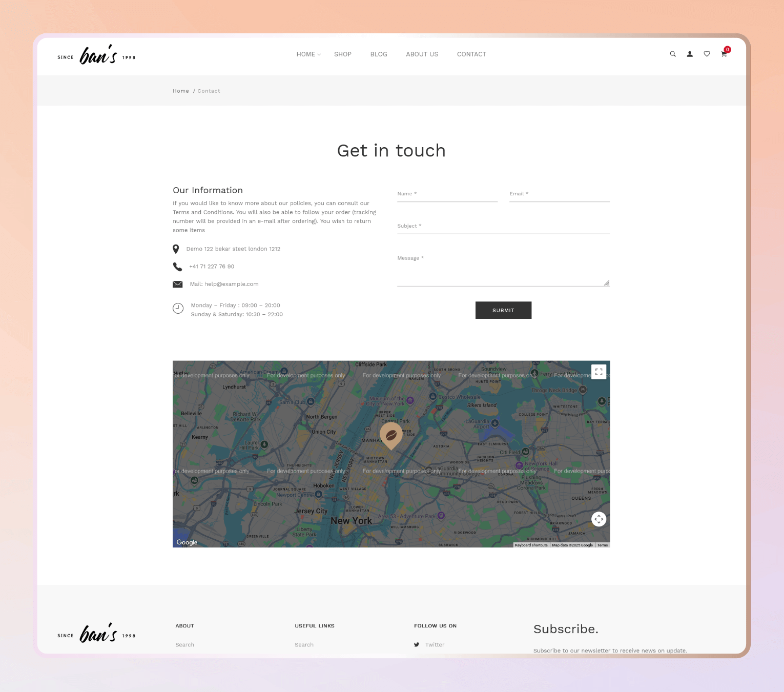Click the clock icon beside opening hours

point(178,308)
